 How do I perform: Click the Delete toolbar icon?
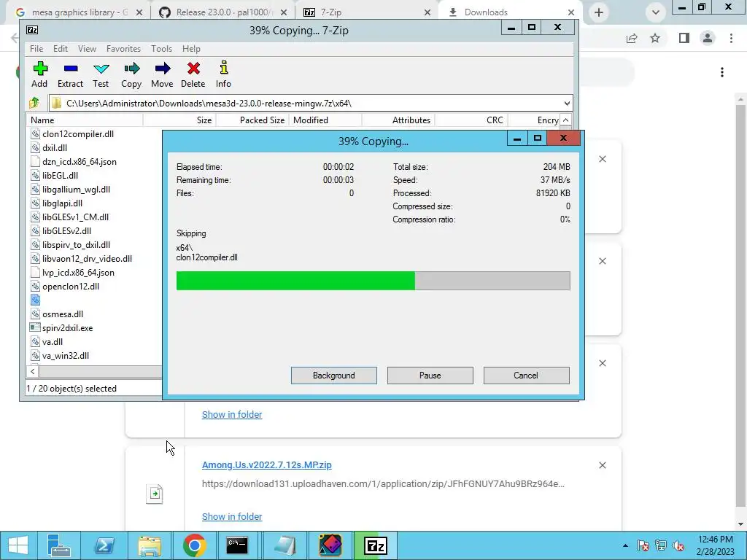(x=193, y=74)
